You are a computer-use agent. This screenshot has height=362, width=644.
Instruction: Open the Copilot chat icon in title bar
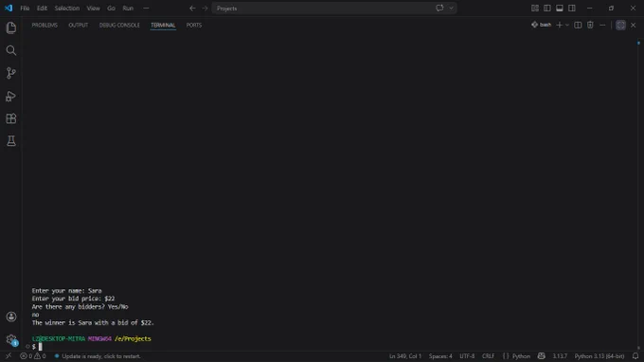coord(439,9)
